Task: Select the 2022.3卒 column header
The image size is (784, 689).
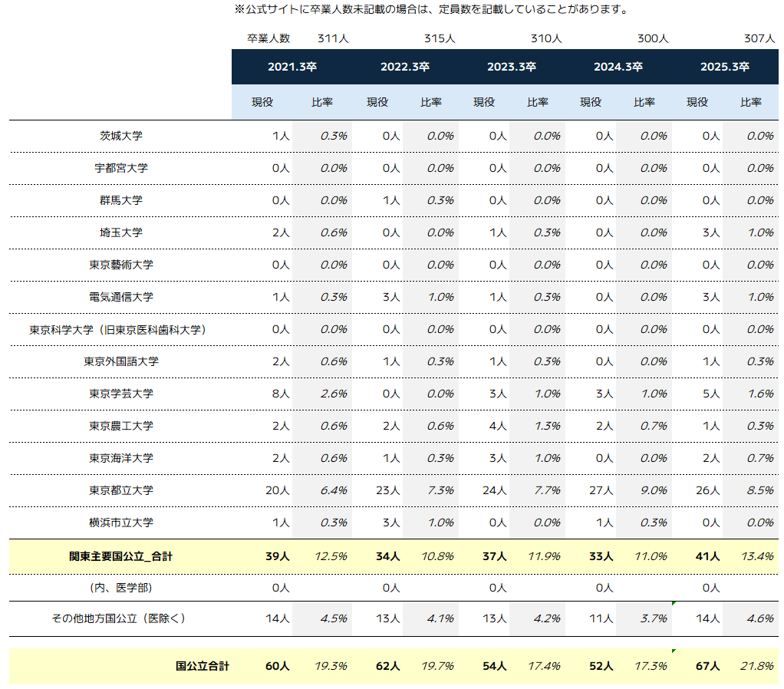Action: point(404,67)
